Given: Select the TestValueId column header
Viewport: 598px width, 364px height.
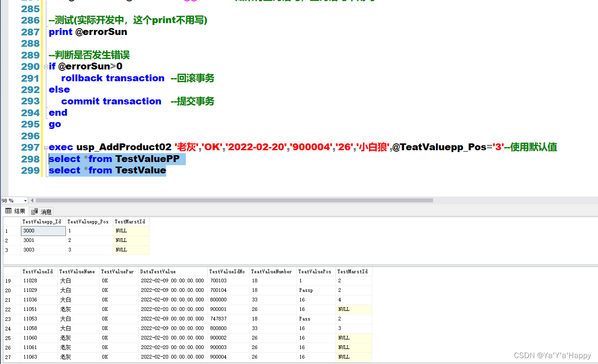Looking at the screenshot, I should click(39, 271).
